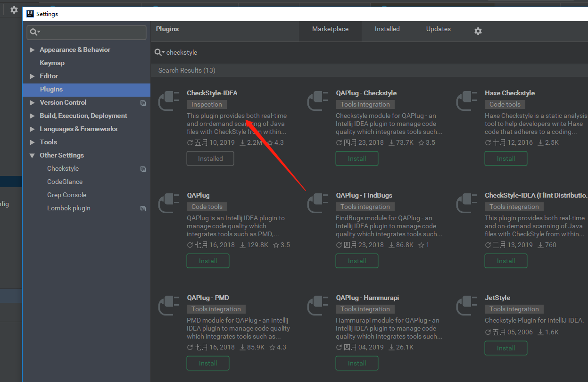Viewport: 588px width, 382px height.
Task: Expand Appearance & Behavior settings
Action: point(32,50)
